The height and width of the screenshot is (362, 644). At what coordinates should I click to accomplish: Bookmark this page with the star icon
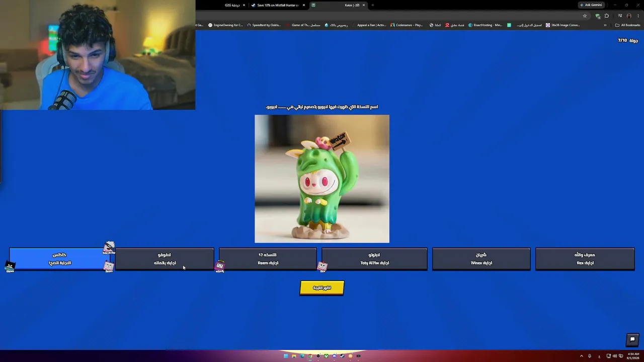pos(585,16)
